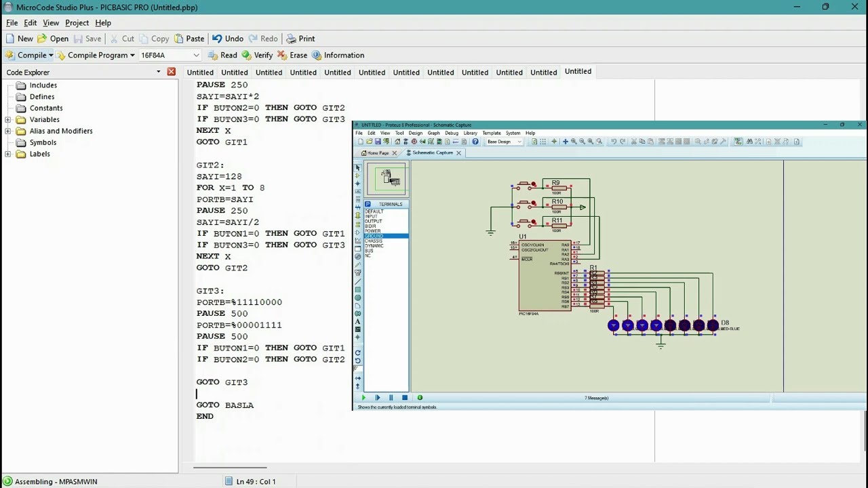The width and height of the screenshot is (868, 488).
Task: Select OUTPUT in the Terminals list
Action: (x=374, y=221)
